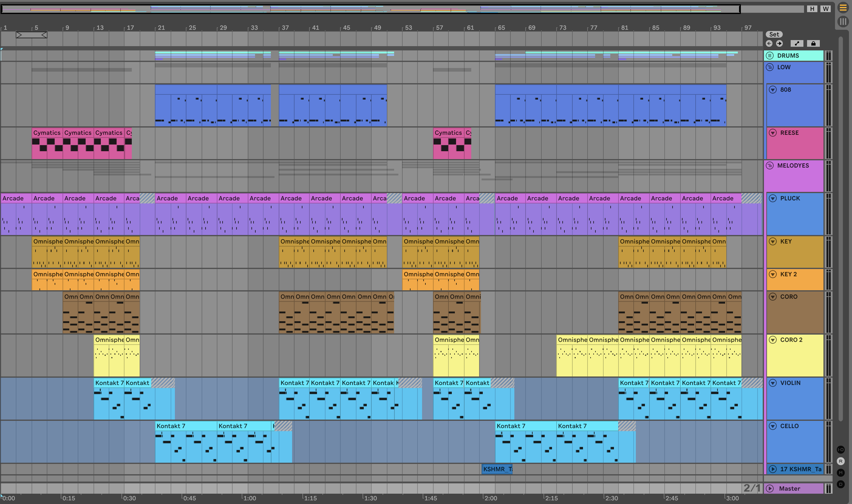Switch to Session View with the vertical bars icon
Viewport: 852px width, 504px height.
(843, 22)
